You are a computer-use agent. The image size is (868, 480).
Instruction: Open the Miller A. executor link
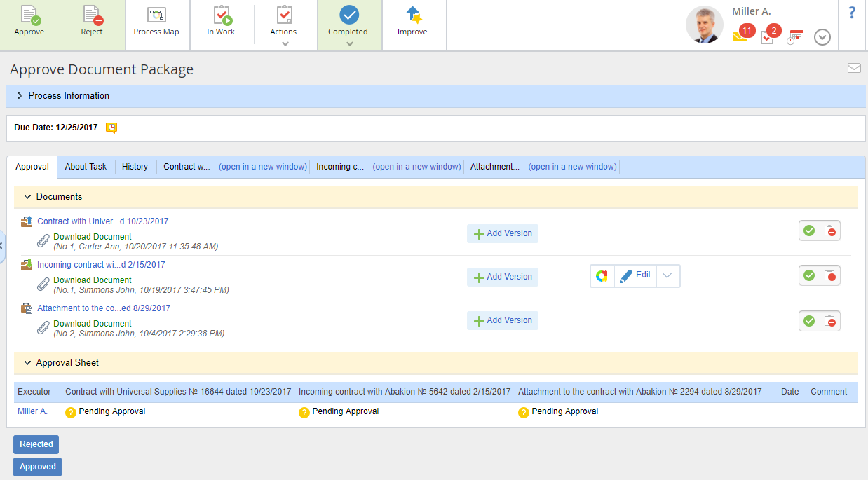point(32,411)
